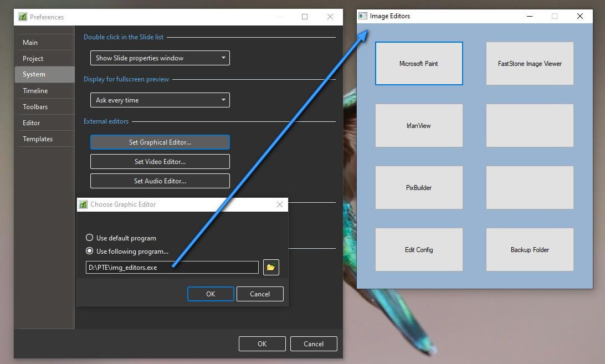Screen dimensions: 605x364
Task: Close the Choose Graphic Editor dialog
Action: point(280,204)
